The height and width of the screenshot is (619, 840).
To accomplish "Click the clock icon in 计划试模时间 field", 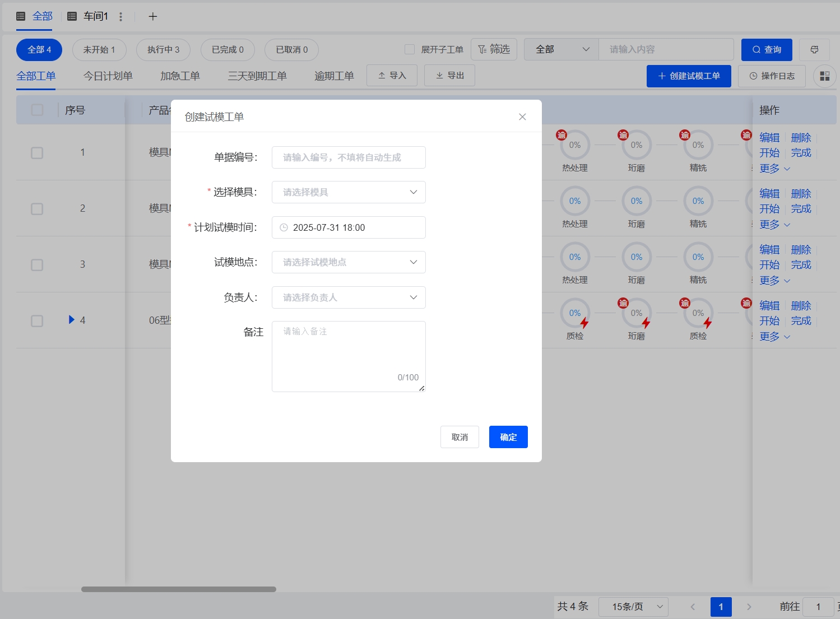I will coord(284,227).
